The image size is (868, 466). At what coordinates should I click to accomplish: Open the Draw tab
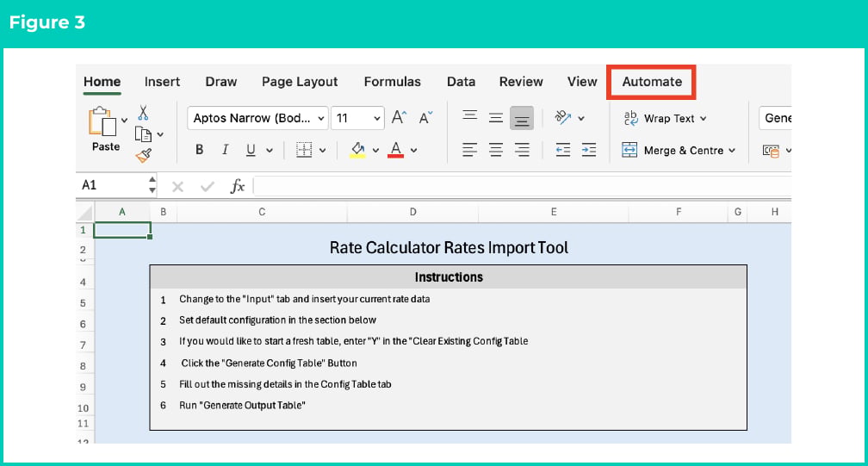tap(220, 82)
